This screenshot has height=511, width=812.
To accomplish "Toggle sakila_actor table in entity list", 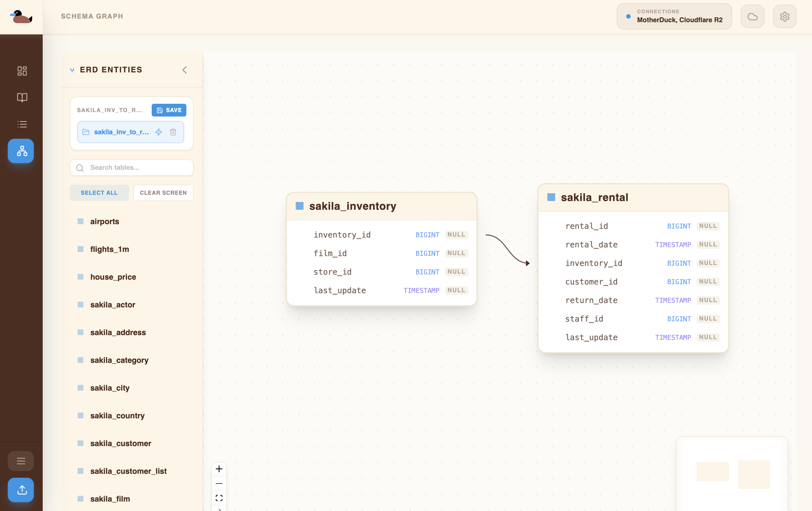I will pyautogui.click(x=113, y=305).
